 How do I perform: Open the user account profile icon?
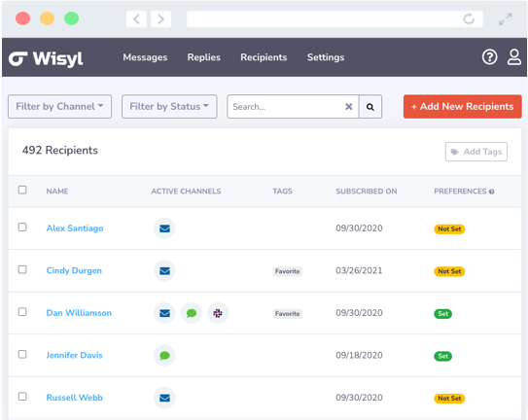click(513, 57)
